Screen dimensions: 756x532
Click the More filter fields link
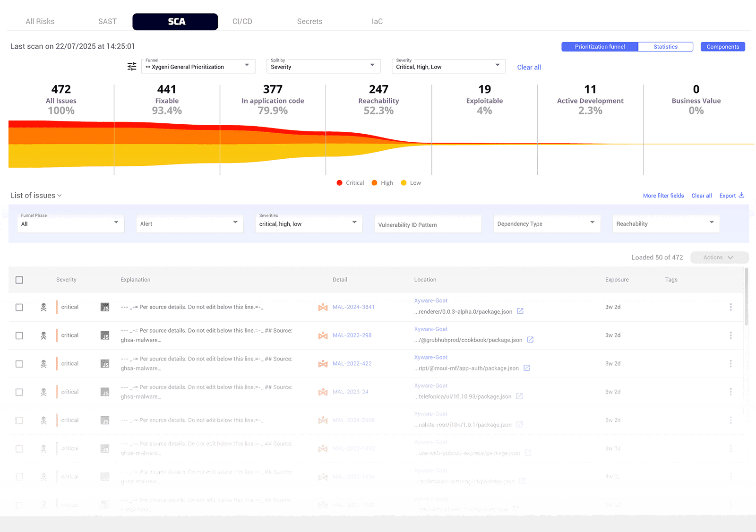click(663, 195)
